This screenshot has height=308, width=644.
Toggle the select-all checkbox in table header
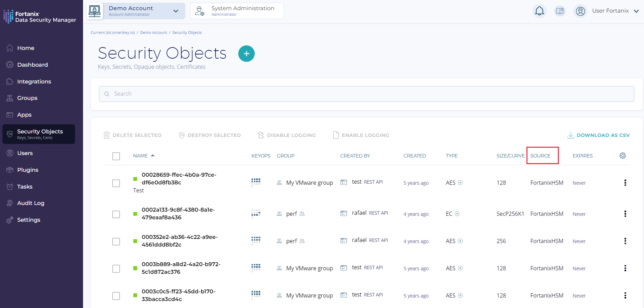pyautogui.click(x=116, y=156)
